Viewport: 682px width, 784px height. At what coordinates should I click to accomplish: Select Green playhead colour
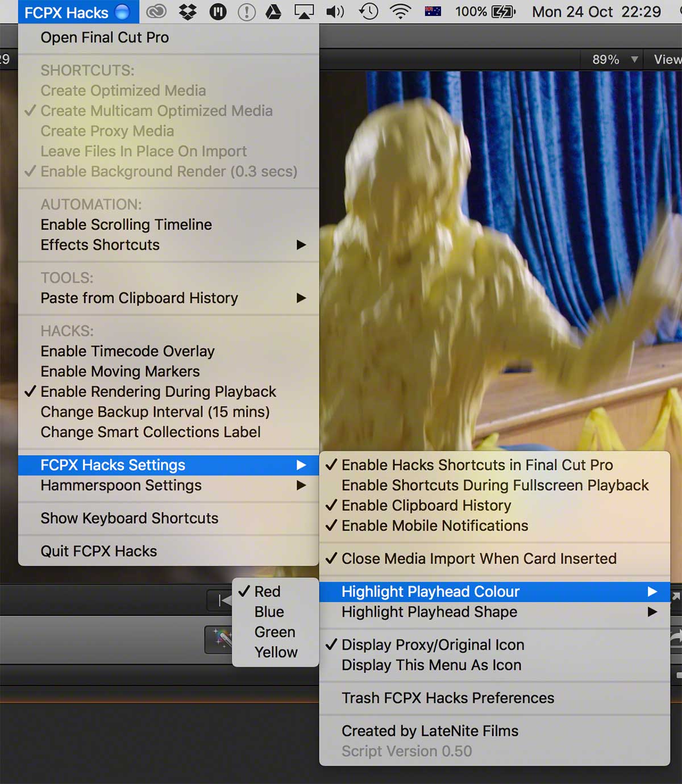[x=276, y=632]
